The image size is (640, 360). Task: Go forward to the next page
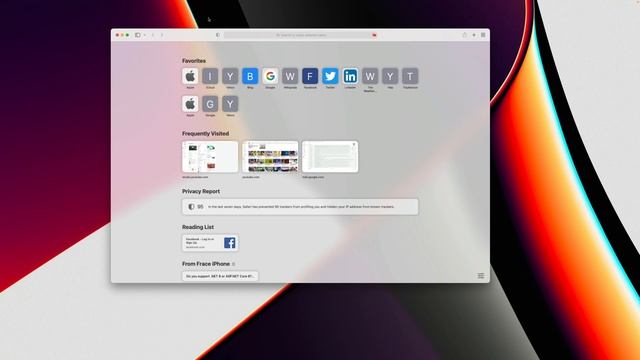pos(162,35)
